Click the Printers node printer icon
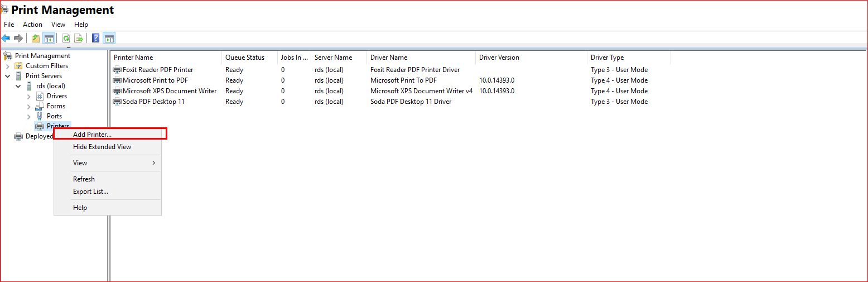Image resolution: width=868 pixels, height=282 pixels. pyautogui.click(x=40, y=126)
